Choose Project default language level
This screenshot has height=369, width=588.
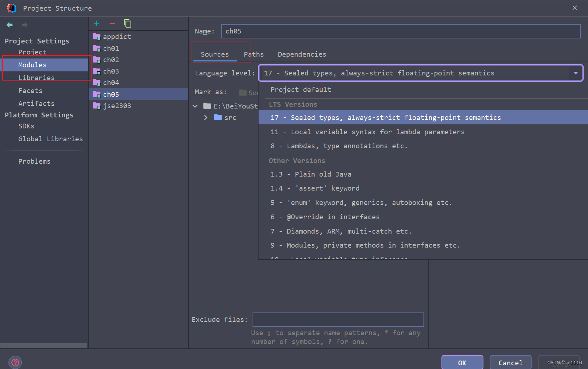click(x=423, y=89)
